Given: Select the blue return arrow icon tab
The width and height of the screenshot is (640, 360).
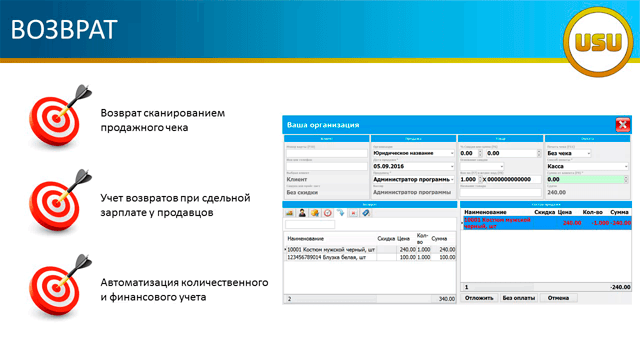Looking at the screenshot, I should point(340,213).
